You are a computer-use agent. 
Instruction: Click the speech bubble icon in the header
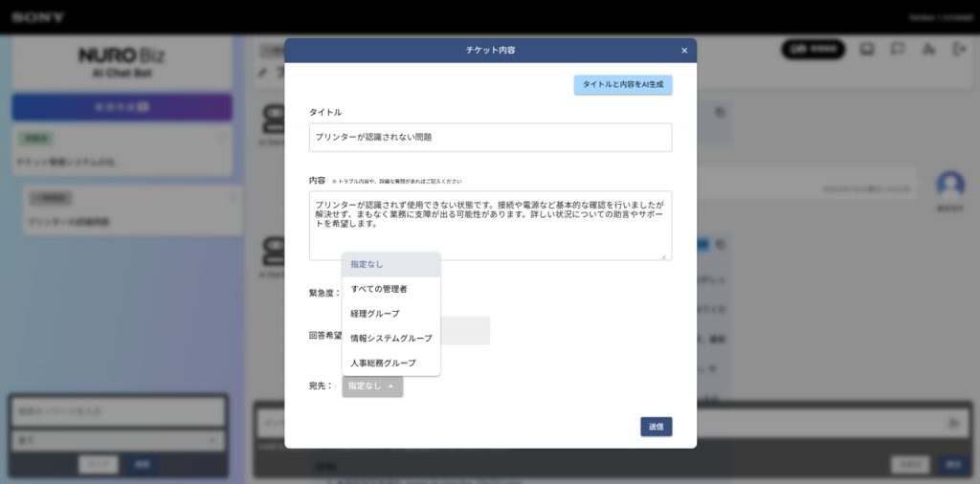[897, 50]
